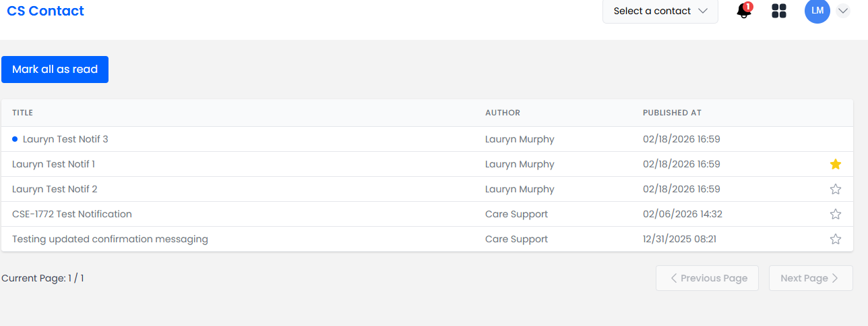868x326 pixels.
Task: Open the apps grid menu icon
Action: 779,11
